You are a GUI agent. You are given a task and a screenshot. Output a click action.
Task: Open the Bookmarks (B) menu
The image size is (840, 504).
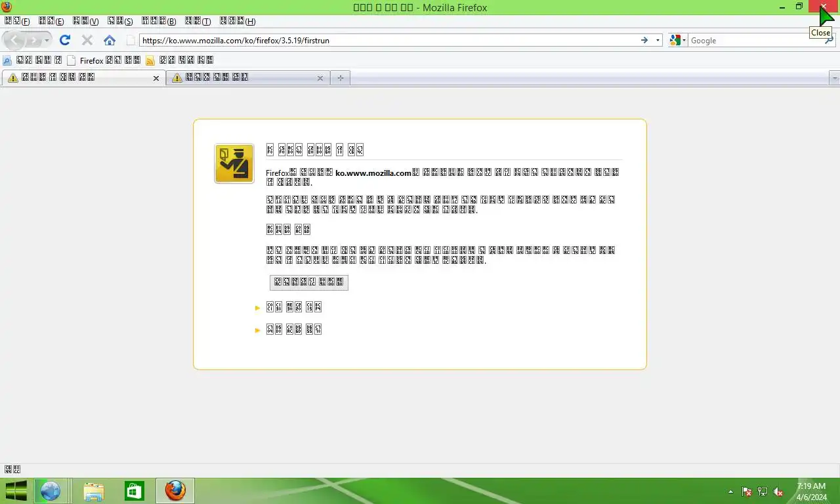pos(159,22)
